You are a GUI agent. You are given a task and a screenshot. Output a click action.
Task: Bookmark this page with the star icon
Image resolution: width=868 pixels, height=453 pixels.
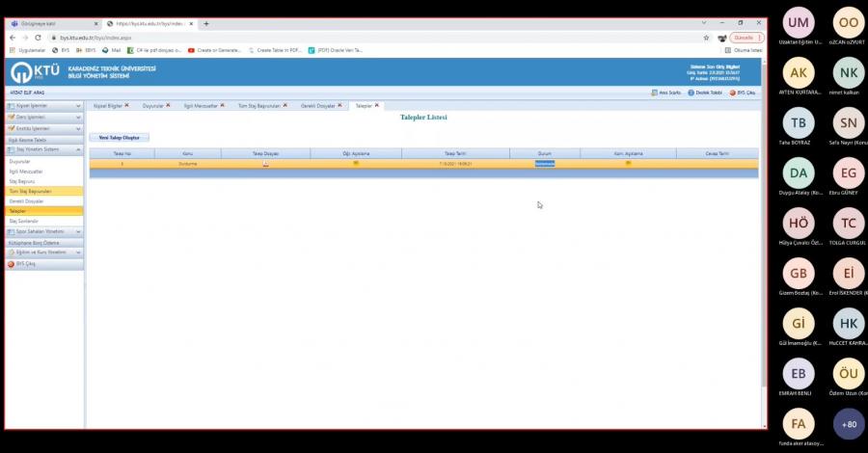point(706,38)
